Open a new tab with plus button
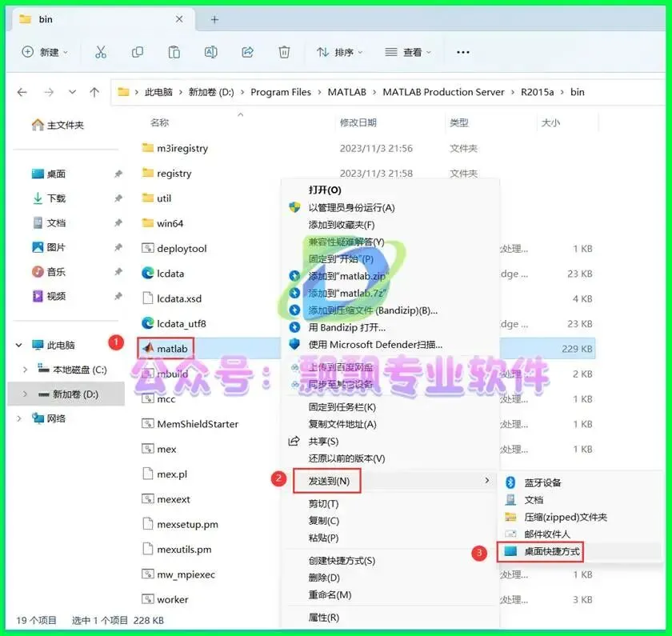The width and height of the screenshot is (672, 636). click(x=214, y=19)
